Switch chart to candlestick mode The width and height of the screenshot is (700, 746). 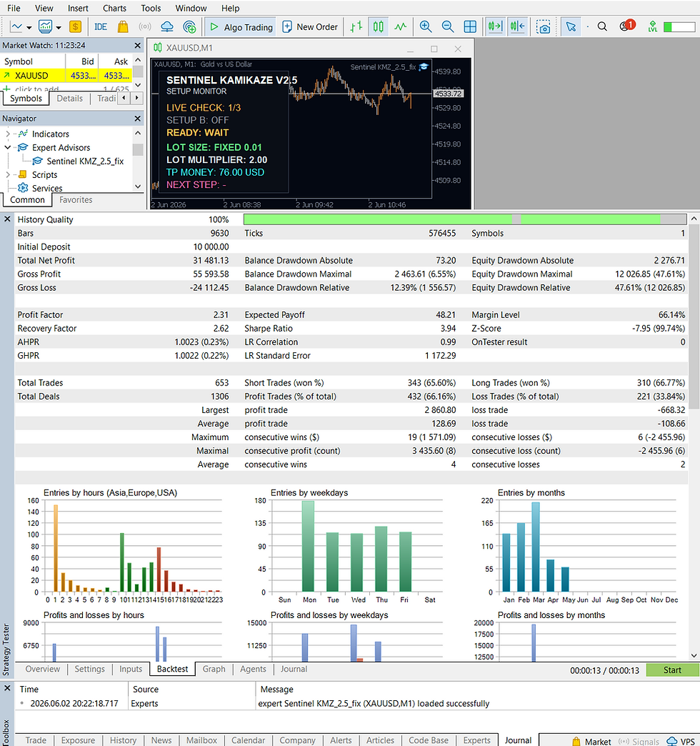(378, 26)
